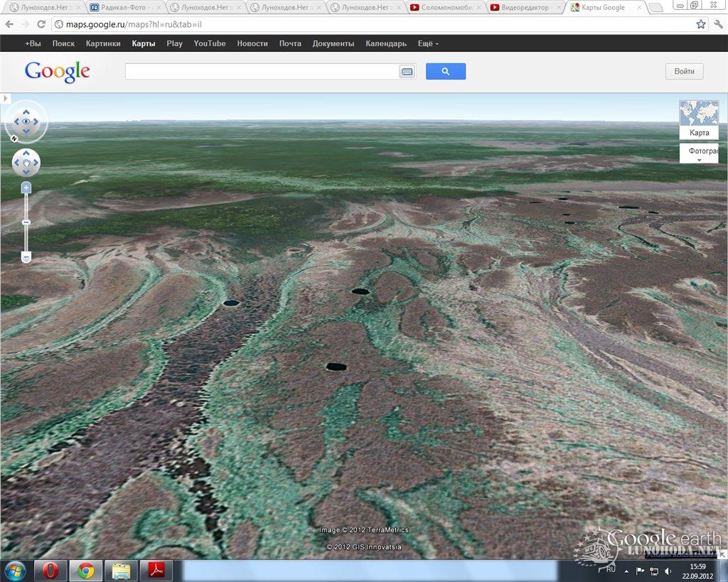Click the network tray icon

[x=654, y=571]
